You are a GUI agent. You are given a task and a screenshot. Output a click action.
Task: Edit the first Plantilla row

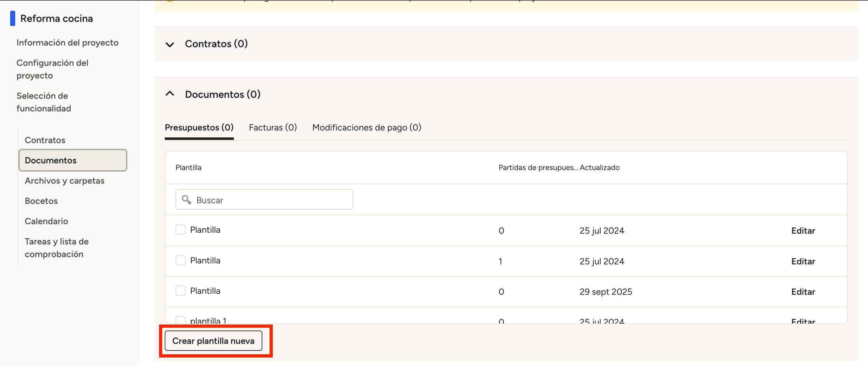(x=803, y=230)
